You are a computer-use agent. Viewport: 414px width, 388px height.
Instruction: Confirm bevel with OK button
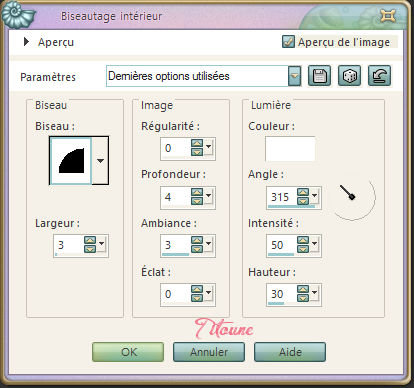tap(128, 352)
